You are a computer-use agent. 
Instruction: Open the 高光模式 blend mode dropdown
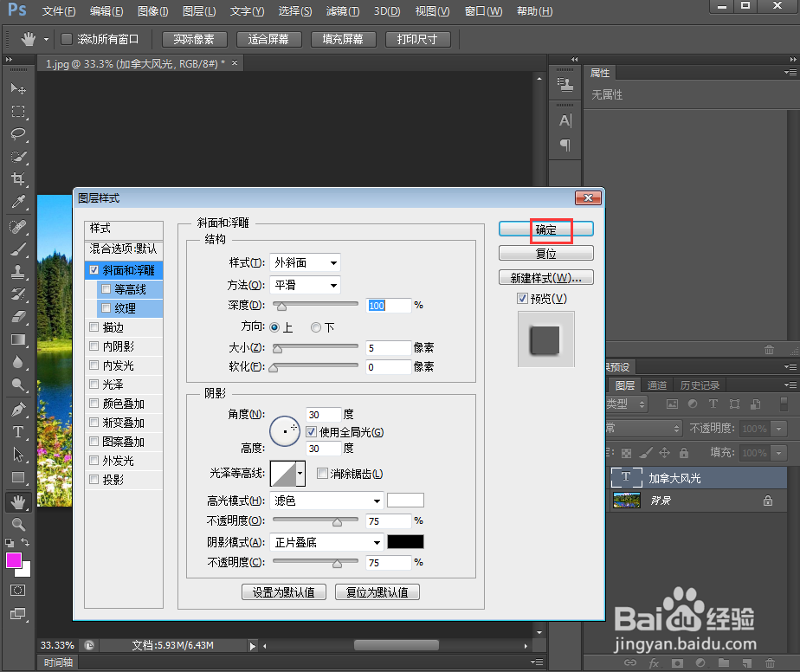[326, 500]
